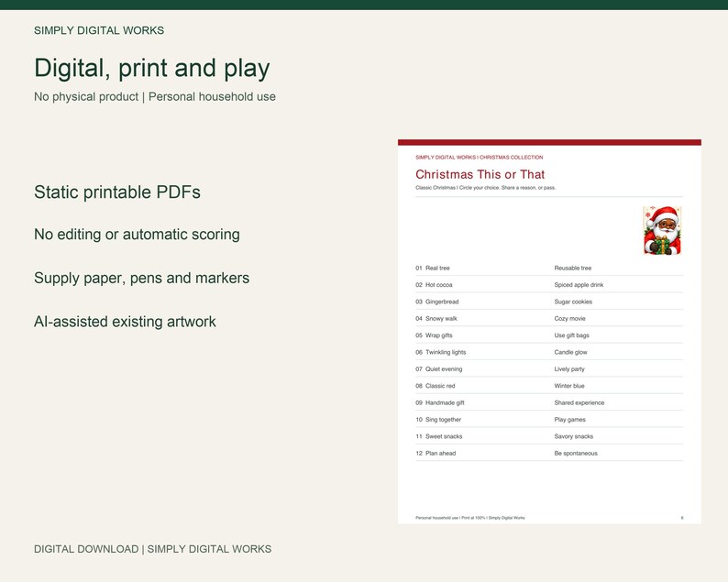Choose 'Gingerbread' in row 03

point(442,302)
